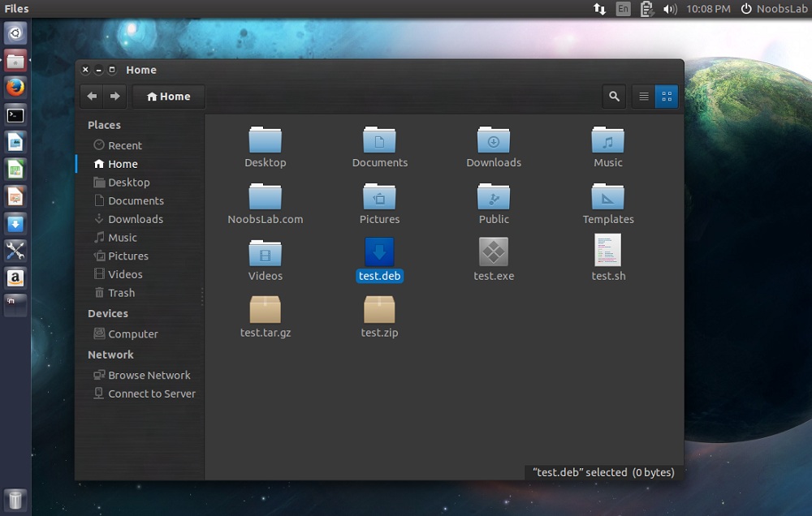The image size is (812, 516).
Task: Toggle the En keyboard layout indicator
Action: 624,9
